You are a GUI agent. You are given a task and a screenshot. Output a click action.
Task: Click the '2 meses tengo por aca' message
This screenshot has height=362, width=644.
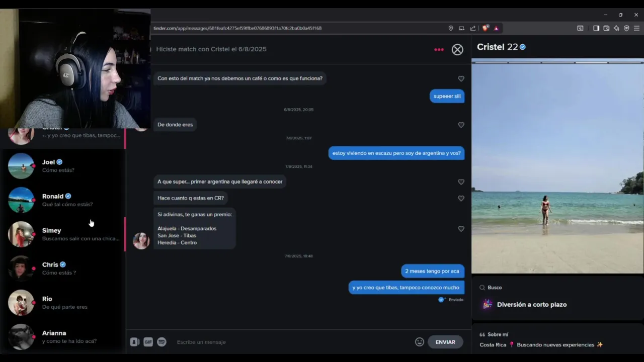(432, 271)
